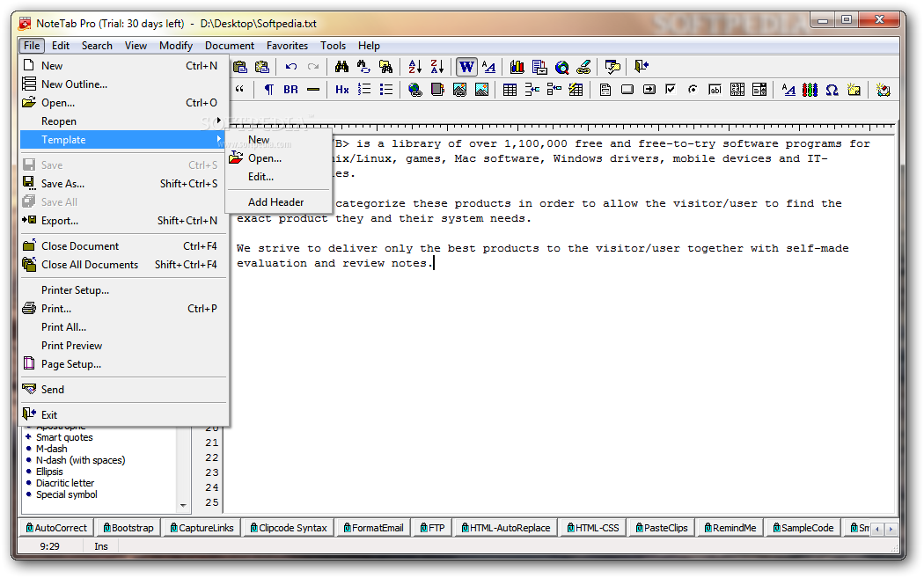Select Export... menu entry
The image size is (924, 578).
(x=124, y=220)
